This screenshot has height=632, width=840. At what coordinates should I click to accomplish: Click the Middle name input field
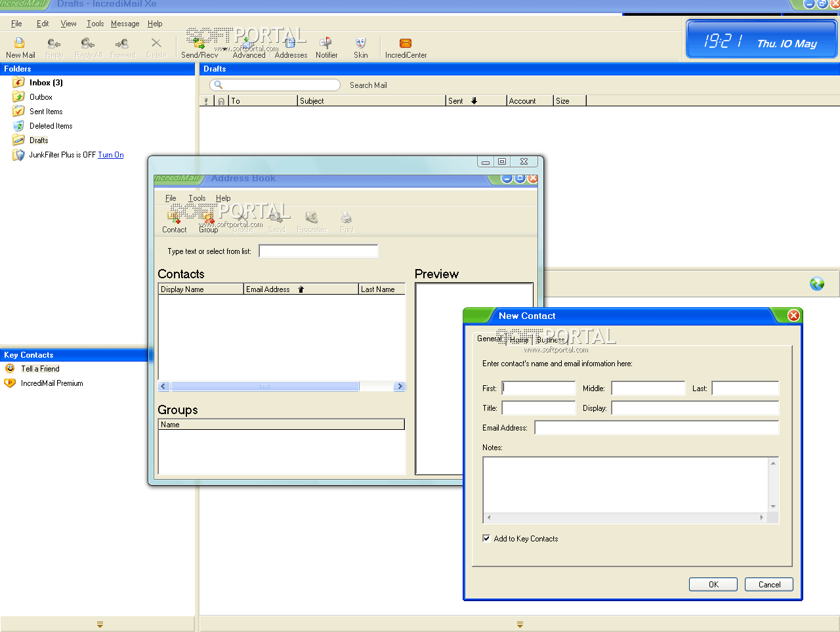coord(648,388)
